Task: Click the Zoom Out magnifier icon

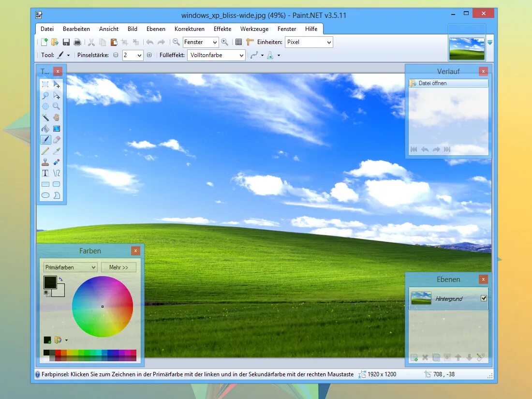Action: (x=176, y=42)
